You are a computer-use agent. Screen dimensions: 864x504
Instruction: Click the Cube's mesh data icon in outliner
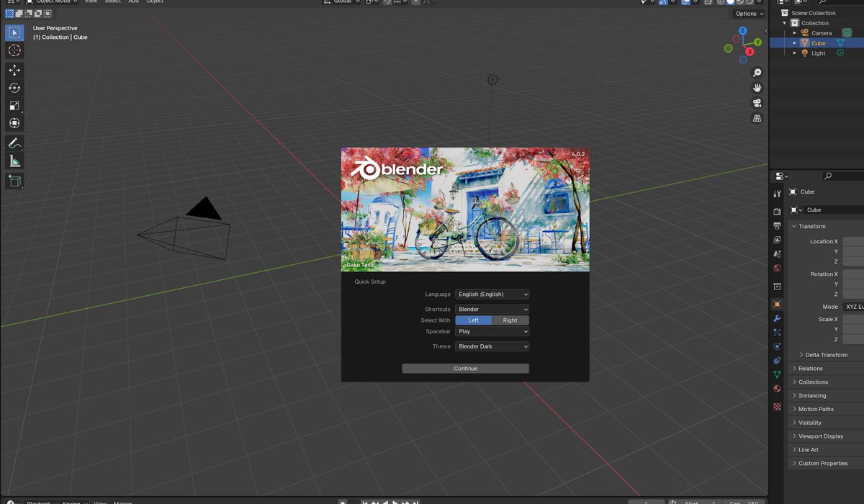tap(840, 42)
